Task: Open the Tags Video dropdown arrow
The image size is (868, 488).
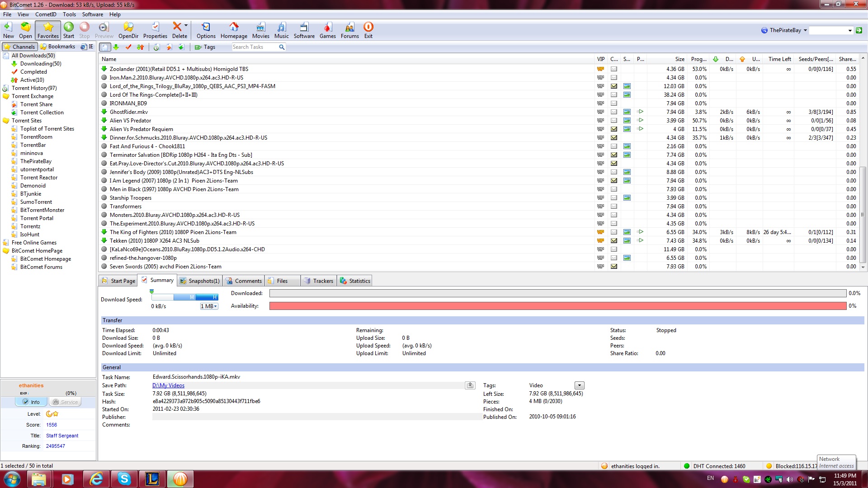Action: [x=579, y=385]
